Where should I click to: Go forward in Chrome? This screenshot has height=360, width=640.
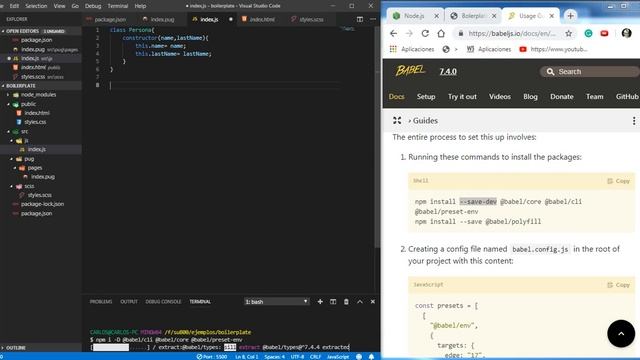pyautogui.click(x=409, y=33)
